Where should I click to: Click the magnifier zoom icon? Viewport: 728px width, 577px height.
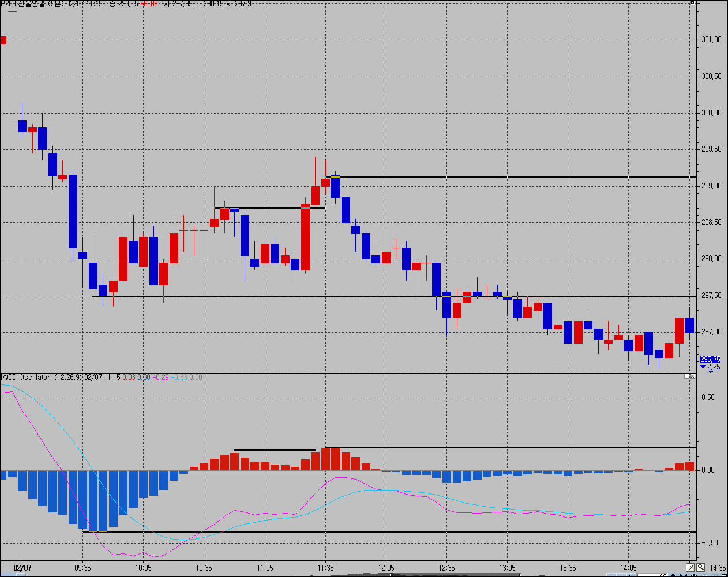(701, 568)
